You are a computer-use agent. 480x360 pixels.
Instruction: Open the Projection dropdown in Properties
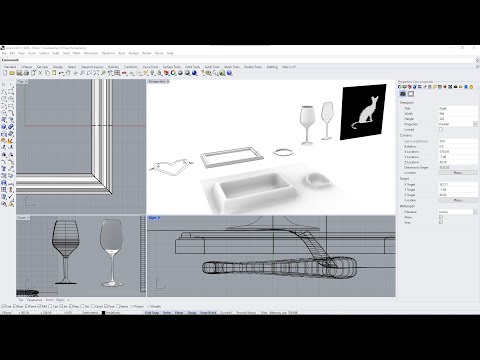click(475, 124)
